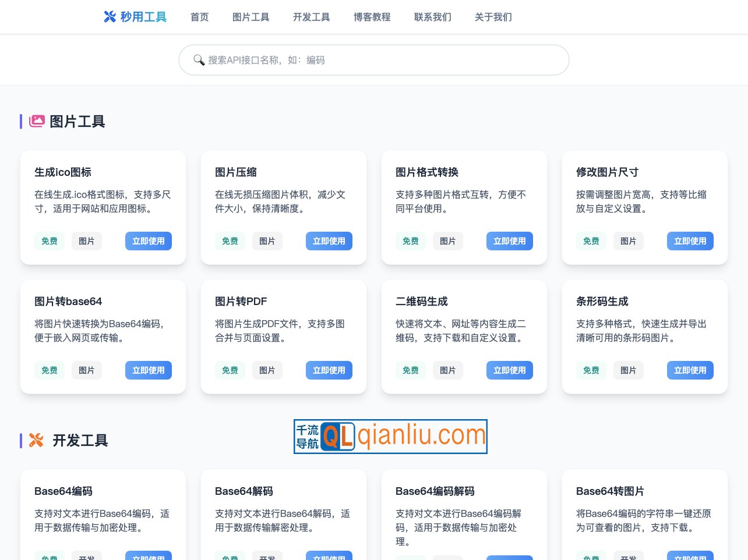Open the 联系我们 page

click(x=432, y=17)
